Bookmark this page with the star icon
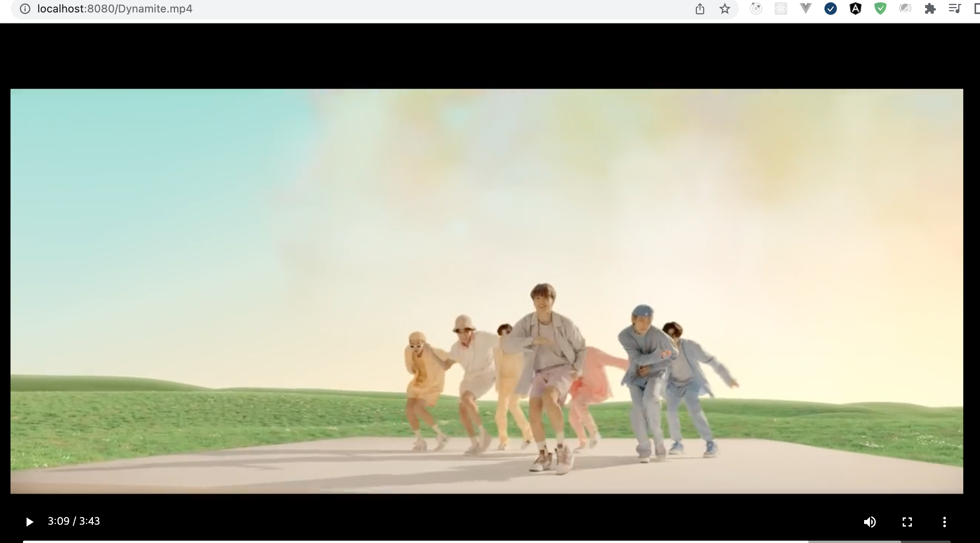 tap(724, 9)
